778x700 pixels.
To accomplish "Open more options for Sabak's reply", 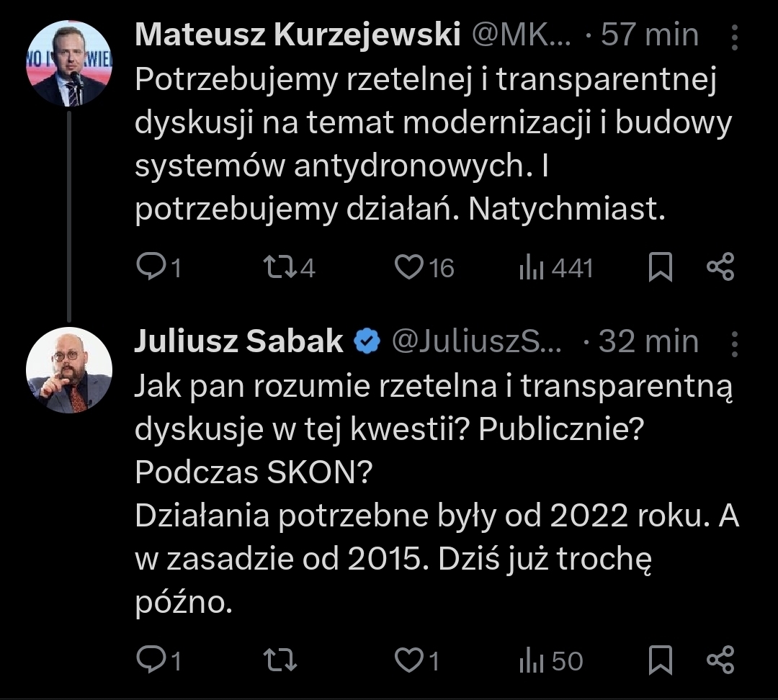I will pyautogui.click(x=734, y=341).
